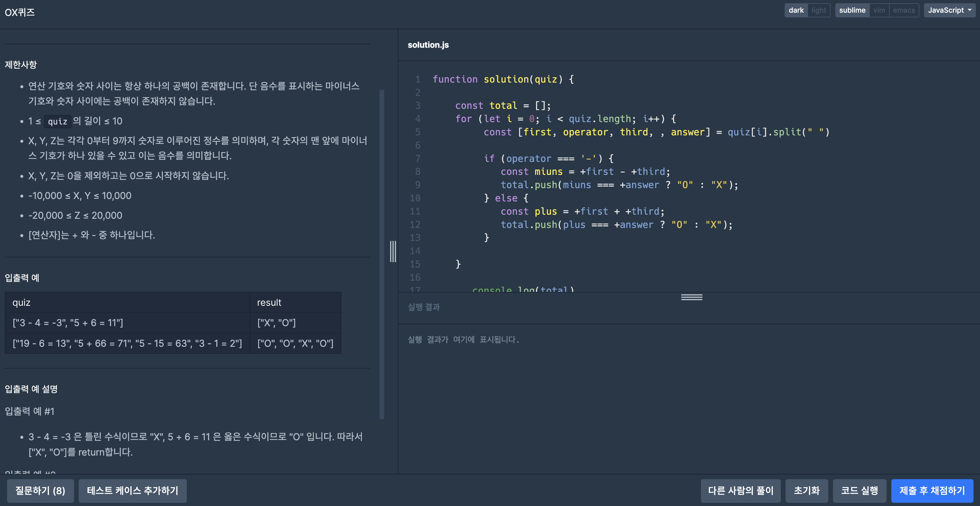Click line number 1 in editor gutter
The image size is (980, 506).
(x=418, y=79)
